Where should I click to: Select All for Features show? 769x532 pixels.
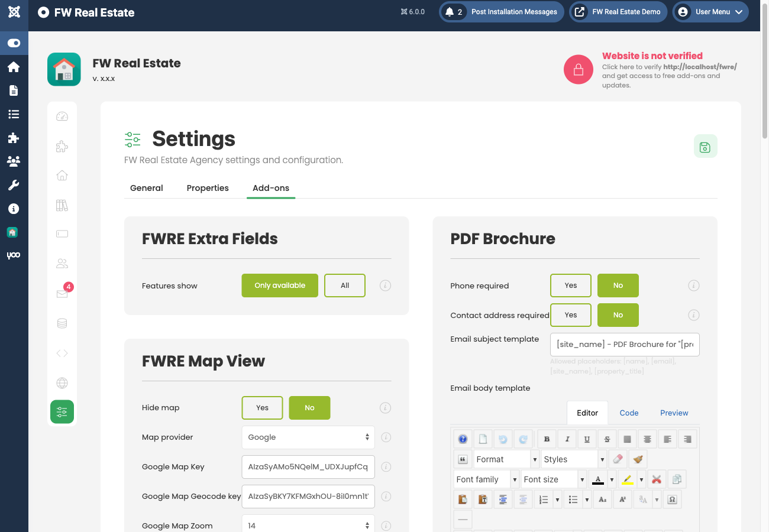pyautogui.click(x=344, y=285)
